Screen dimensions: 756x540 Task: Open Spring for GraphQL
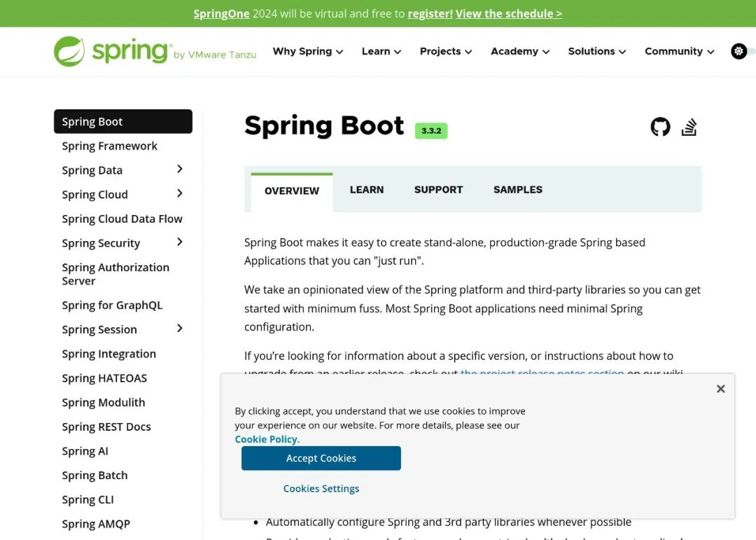coord(112,305)
